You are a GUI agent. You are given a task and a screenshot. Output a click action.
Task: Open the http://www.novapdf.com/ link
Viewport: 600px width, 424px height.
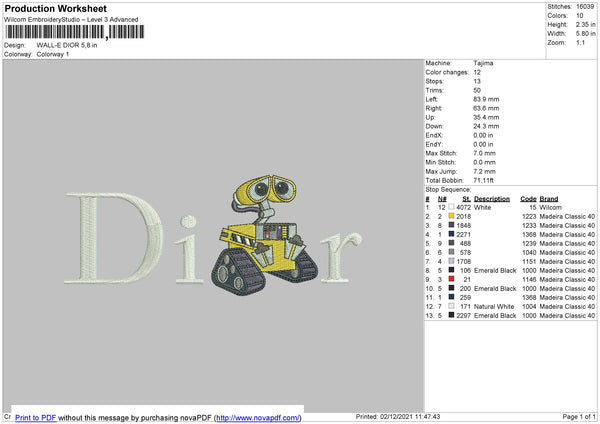258,417
